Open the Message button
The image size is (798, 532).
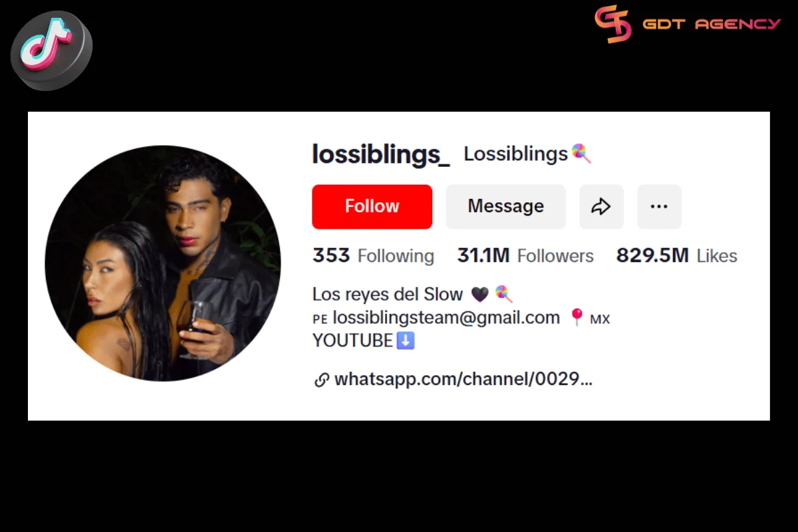coord(505,207)
